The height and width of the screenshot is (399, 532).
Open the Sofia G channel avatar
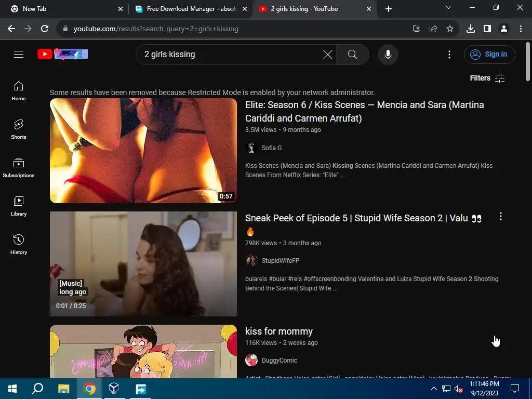click(251, 148)
